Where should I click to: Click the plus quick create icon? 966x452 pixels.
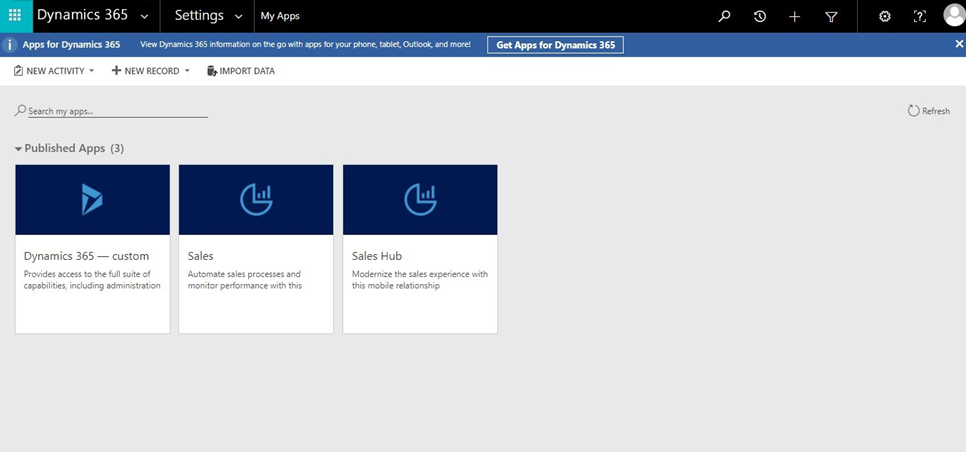(795, 16)
